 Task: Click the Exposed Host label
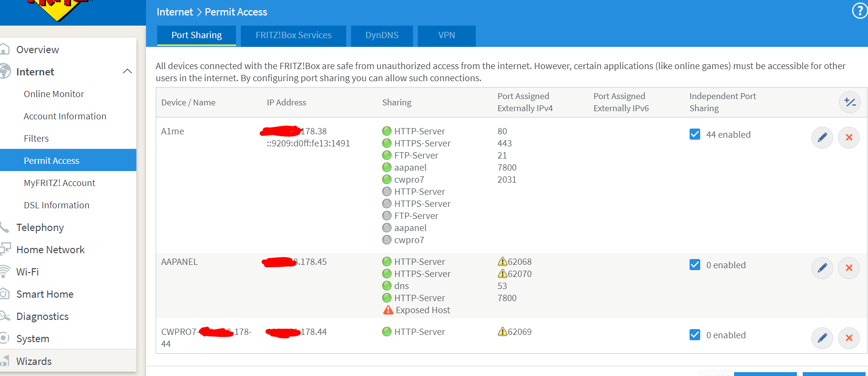coord(423,310)
